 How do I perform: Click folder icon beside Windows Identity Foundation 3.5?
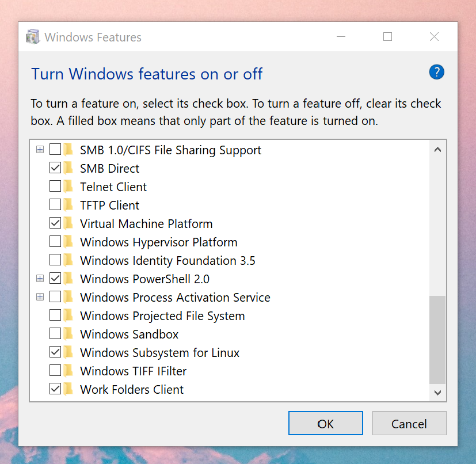coord(68,260)
